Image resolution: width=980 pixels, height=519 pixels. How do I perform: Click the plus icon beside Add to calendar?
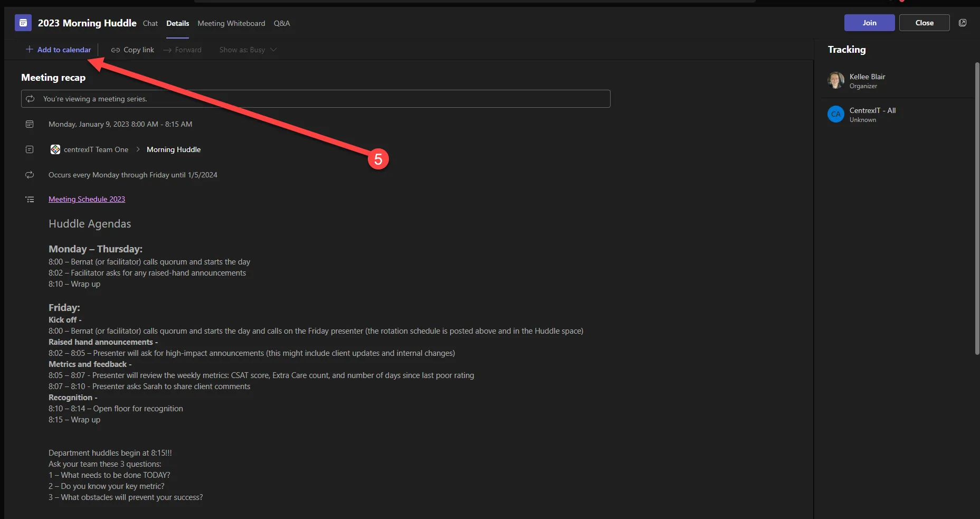(x=30, y=49)
